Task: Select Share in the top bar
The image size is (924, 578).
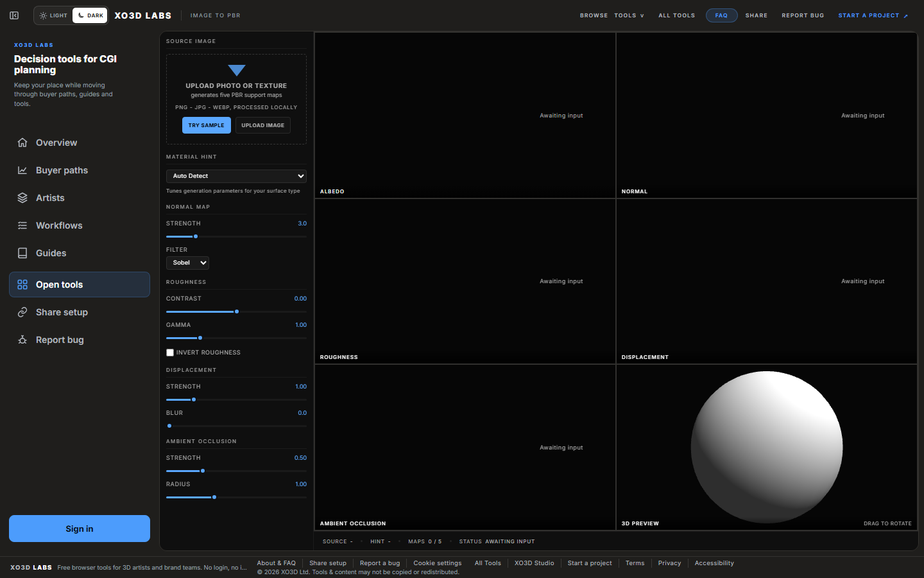Action: [756, 15]
